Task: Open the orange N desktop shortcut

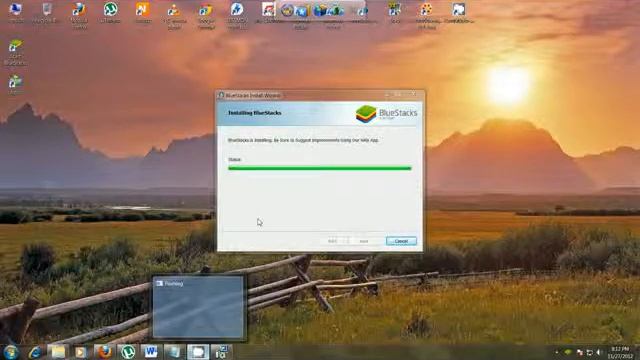Action: pos(142,13)
